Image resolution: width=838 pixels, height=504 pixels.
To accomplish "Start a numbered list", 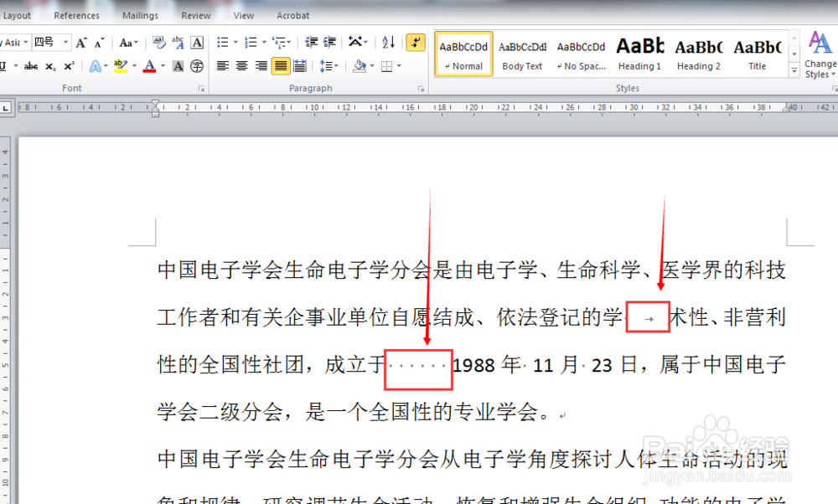I will [251, 42].
